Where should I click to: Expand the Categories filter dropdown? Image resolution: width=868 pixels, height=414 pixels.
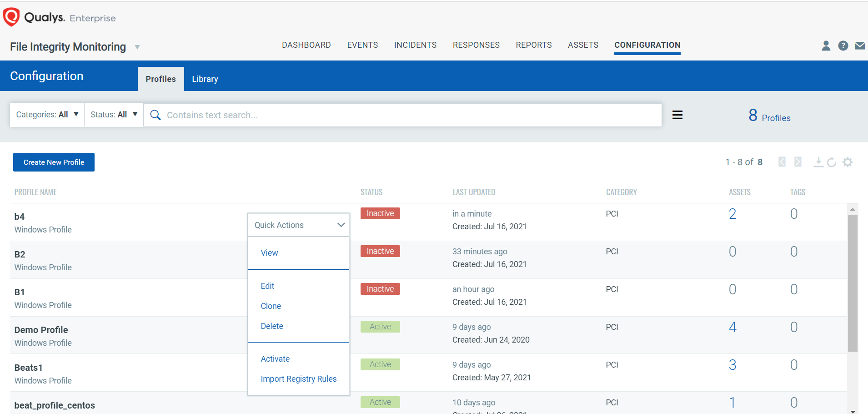click(x=47, y=115)
